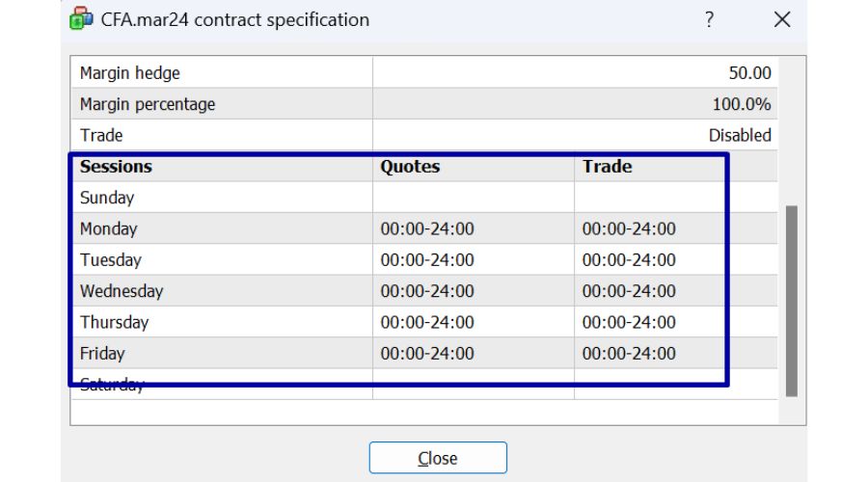Select the Monday sessions row
This screenshot has width=868, height=482.
(109, 229)
